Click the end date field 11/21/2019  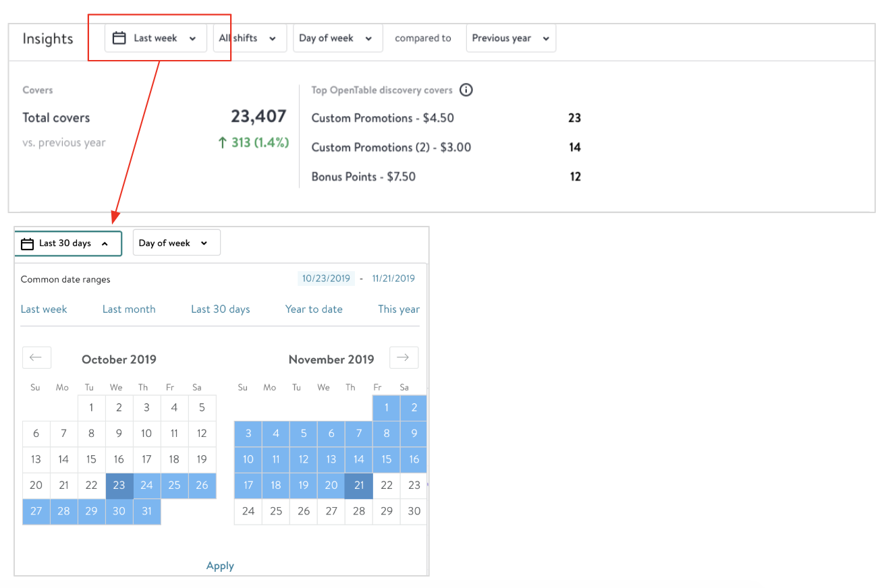[x=393, y=278]
